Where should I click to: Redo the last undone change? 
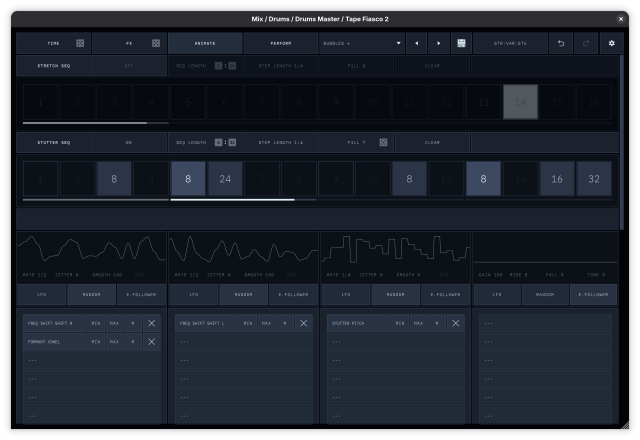click(x=586, y=43)
